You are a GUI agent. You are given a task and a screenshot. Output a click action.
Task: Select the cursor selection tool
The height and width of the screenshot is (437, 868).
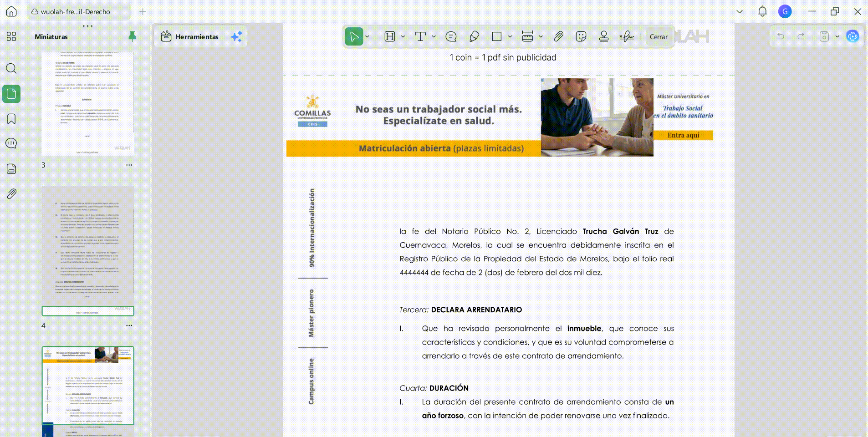tap(354, 36)
